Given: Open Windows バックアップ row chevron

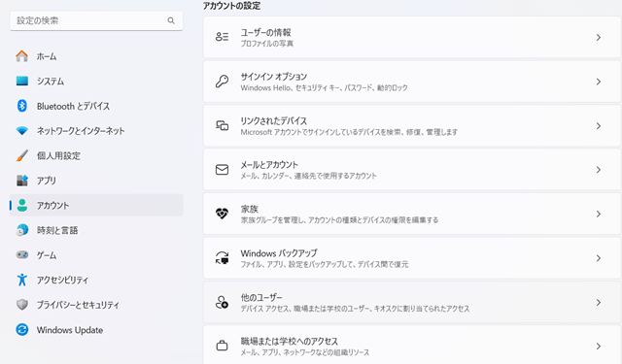Looking at the screenshot, I should click(x=599, y=258).
